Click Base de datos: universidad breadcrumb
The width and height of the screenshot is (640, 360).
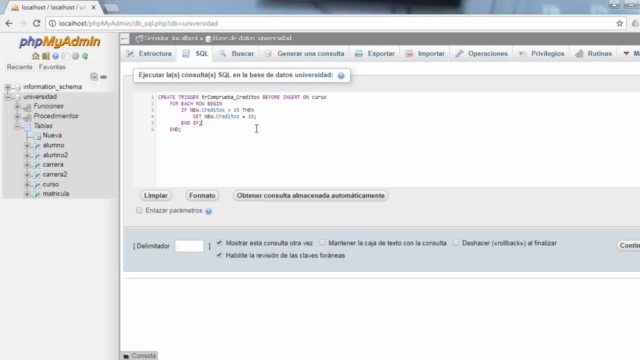pos(252,38)
